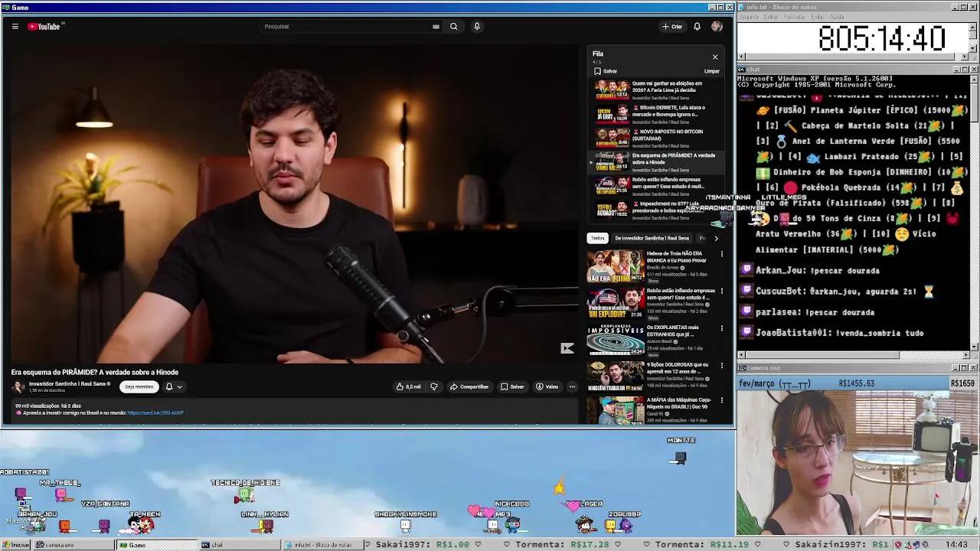
Task: Save the queue with Salvar bookmark
Action: (606, 71)
